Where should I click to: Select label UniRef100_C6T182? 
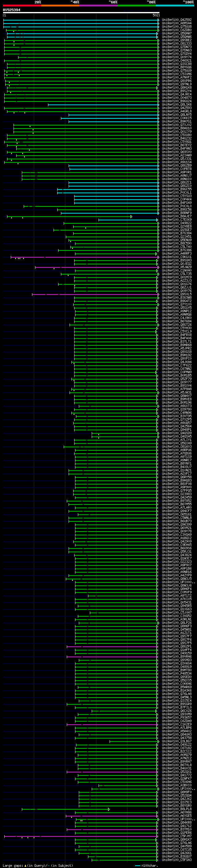click(176, 748)
